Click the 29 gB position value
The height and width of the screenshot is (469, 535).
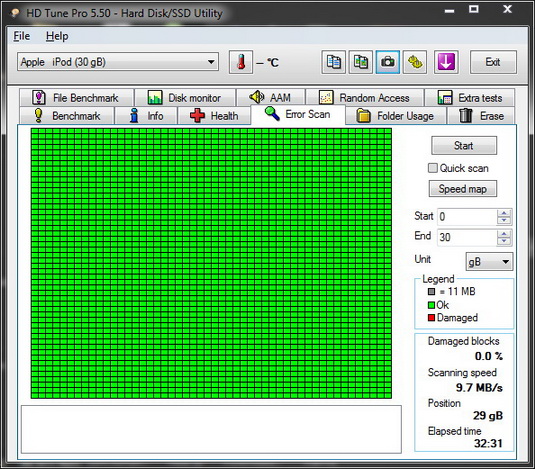[488, 415]
